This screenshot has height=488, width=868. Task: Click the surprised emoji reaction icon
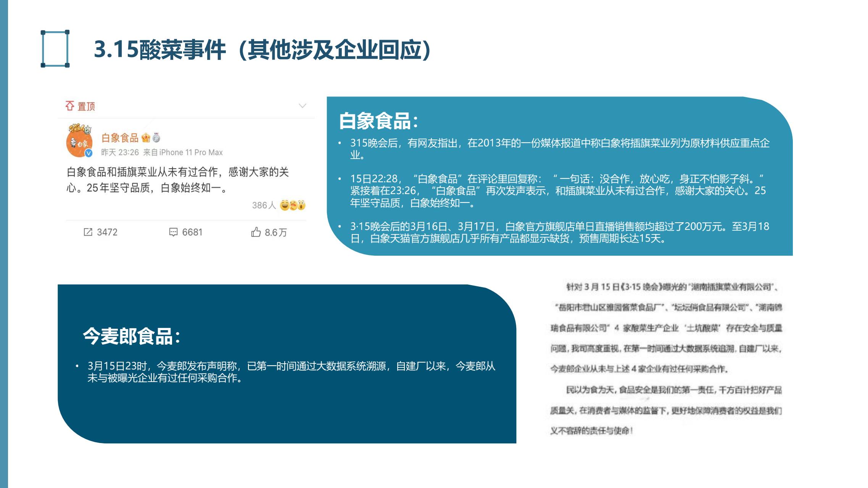tap(301, 205)
